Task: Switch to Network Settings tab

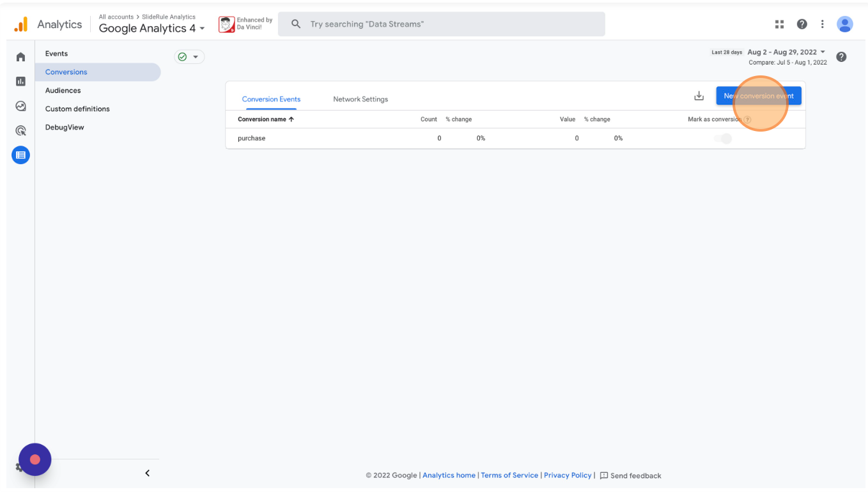Action: [360, 99]
